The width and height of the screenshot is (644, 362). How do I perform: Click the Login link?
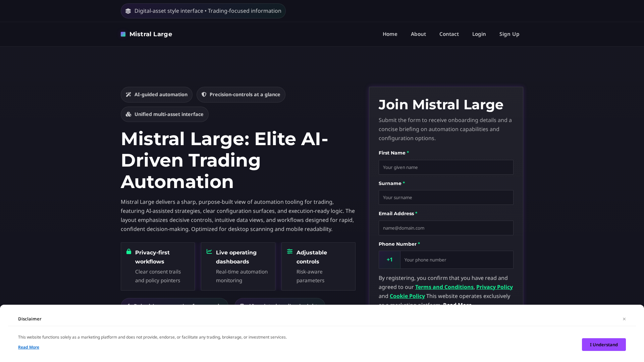tap(479, 34)
